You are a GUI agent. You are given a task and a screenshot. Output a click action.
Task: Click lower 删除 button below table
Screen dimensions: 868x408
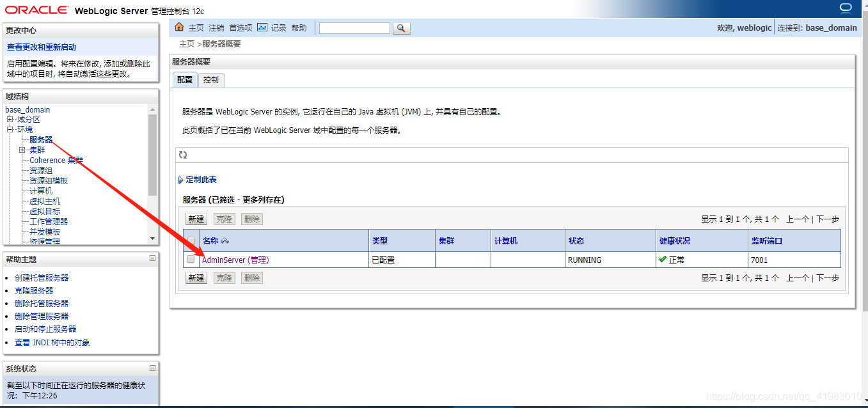point(252,278)
